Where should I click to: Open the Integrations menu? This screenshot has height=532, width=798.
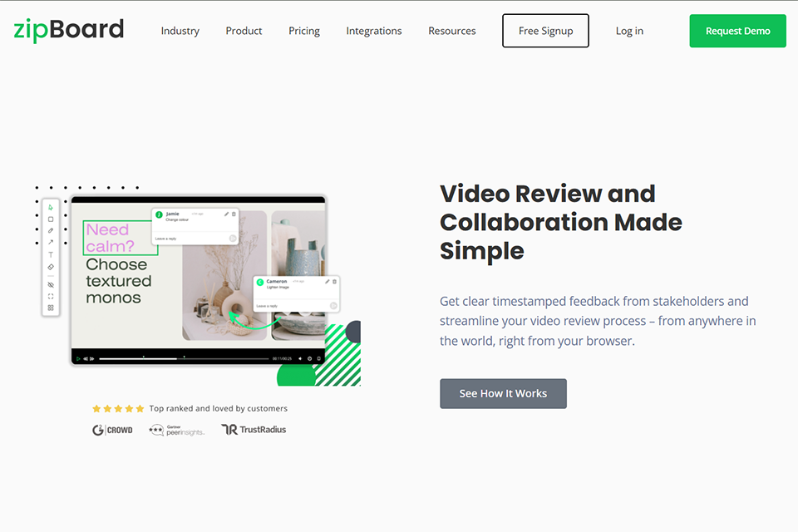pyautogui.click(x=374, y=31)
